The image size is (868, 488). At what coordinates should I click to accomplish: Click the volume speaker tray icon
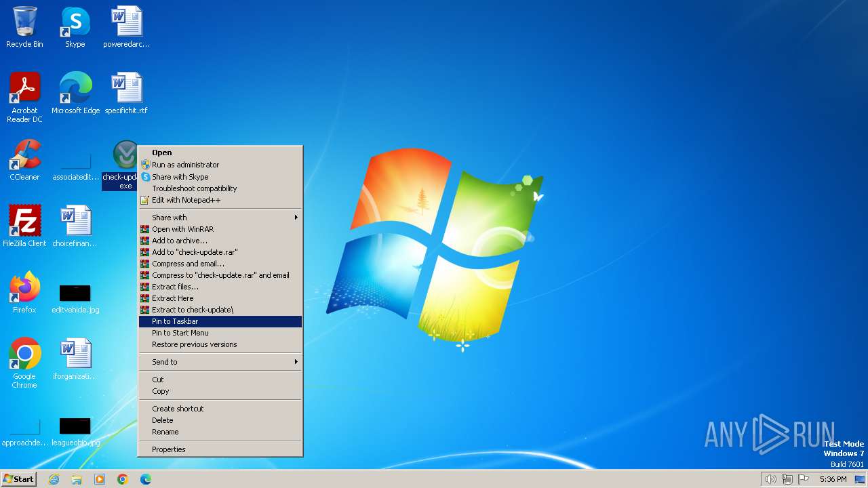point(771,479)
